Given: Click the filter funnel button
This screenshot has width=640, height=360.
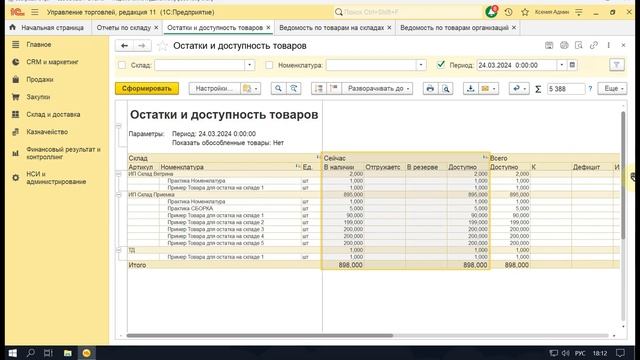Looking at the screenshot, I should (617, 65).
